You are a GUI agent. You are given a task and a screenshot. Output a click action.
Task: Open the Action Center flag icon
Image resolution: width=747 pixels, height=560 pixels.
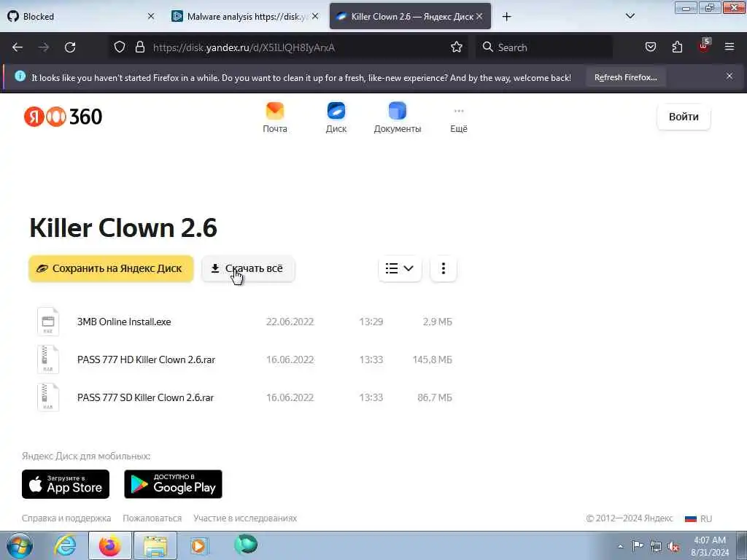pos(638,546)
